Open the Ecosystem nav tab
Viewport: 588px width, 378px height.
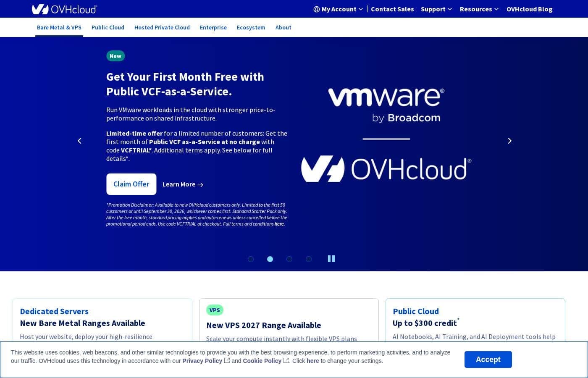[x=251, y=27]
